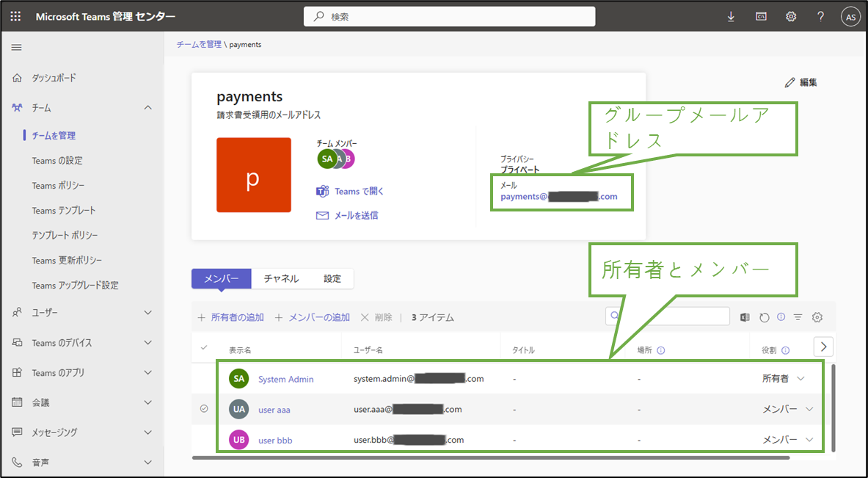The width and height of the screenshot is (868, 478).
Task: Open the System Admin user link
Action: tap(286, 380)
